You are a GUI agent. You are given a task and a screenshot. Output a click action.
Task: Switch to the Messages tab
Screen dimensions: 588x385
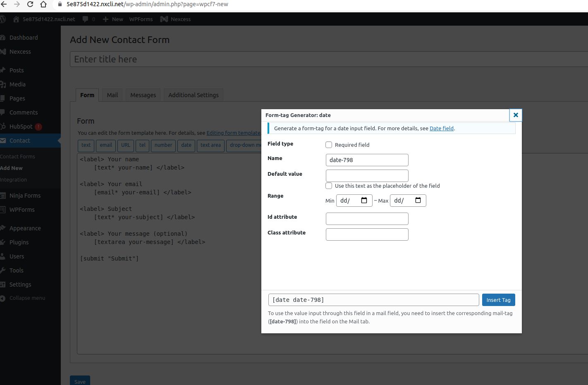click(143, 95)
